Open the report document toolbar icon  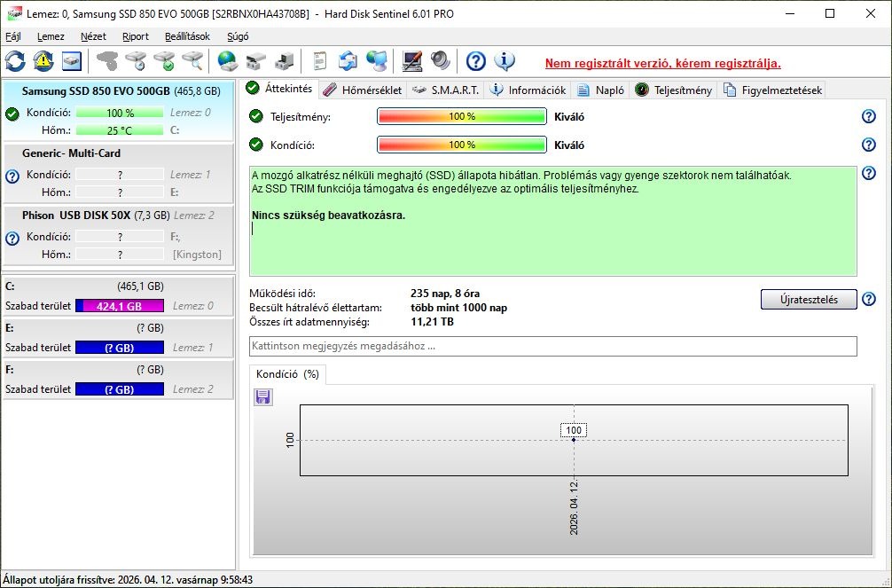(x=320, y=61)
